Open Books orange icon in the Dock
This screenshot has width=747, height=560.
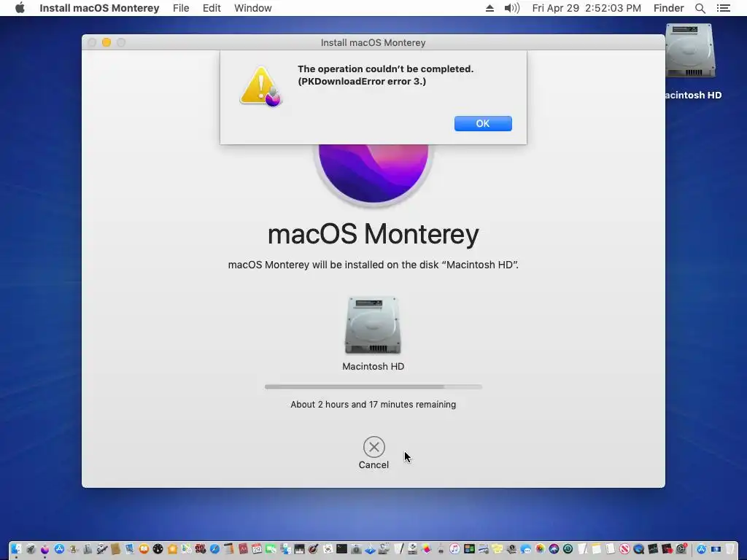click(144, 549)
